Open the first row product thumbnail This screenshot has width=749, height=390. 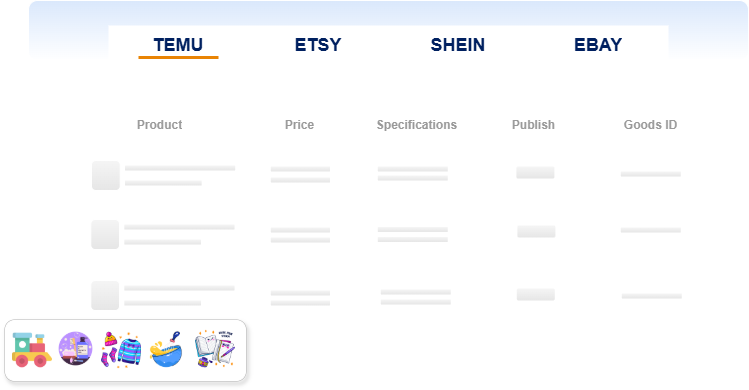coord(106,175)
